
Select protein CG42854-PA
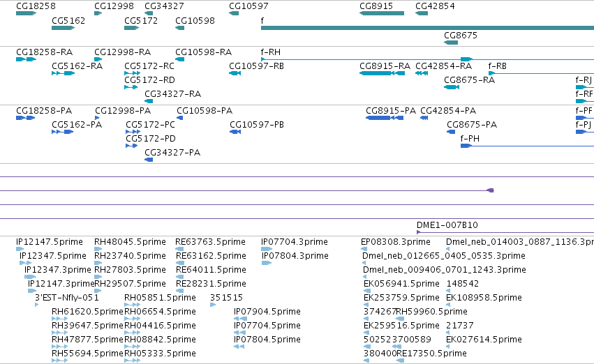point(448,110)
